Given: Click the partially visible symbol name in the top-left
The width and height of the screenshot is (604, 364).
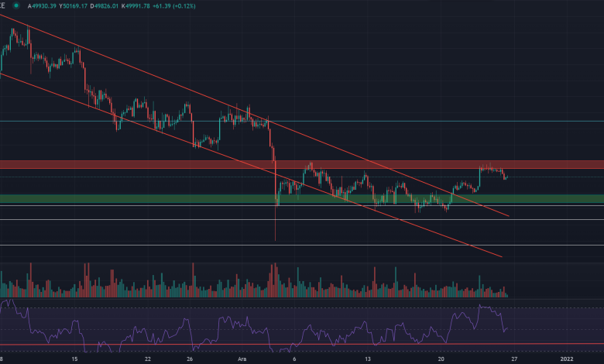Looking at the screenshot, I should pos(4,6).
